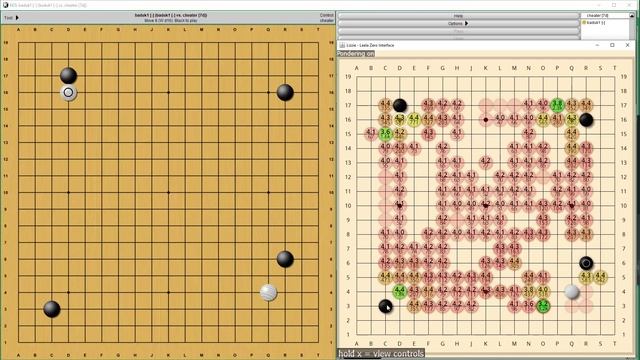The width and height of the screenshot is (640, 360).
Task: Click the white stone at Q4 on KGS board
Action: point(268,293)
